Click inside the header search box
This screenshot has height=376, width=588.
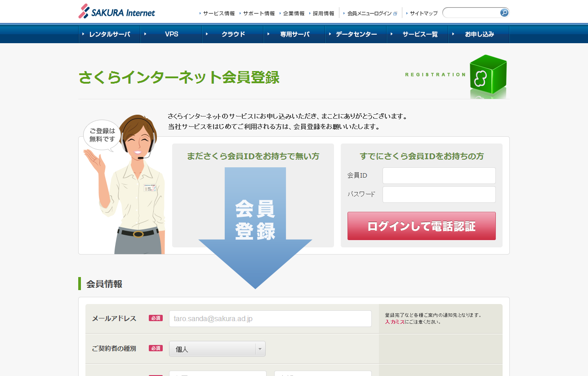pos(471,13)
